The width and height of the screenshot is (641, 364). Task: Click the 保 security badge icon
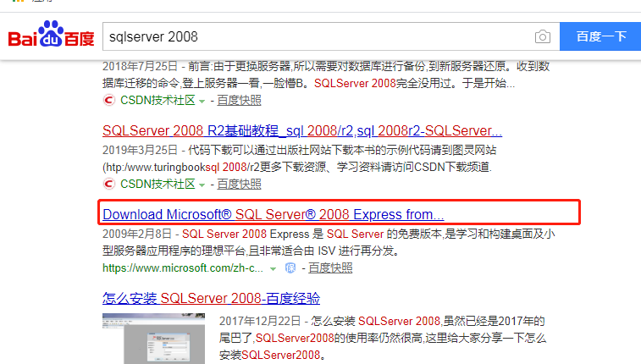click(x=290, y=268)
